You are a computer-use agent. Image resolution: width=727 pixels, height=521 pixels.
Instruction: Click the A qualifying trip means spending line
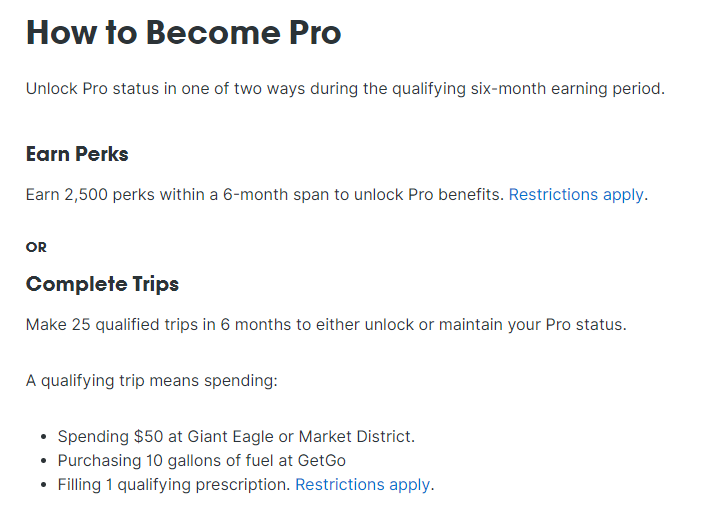point(150,381)
